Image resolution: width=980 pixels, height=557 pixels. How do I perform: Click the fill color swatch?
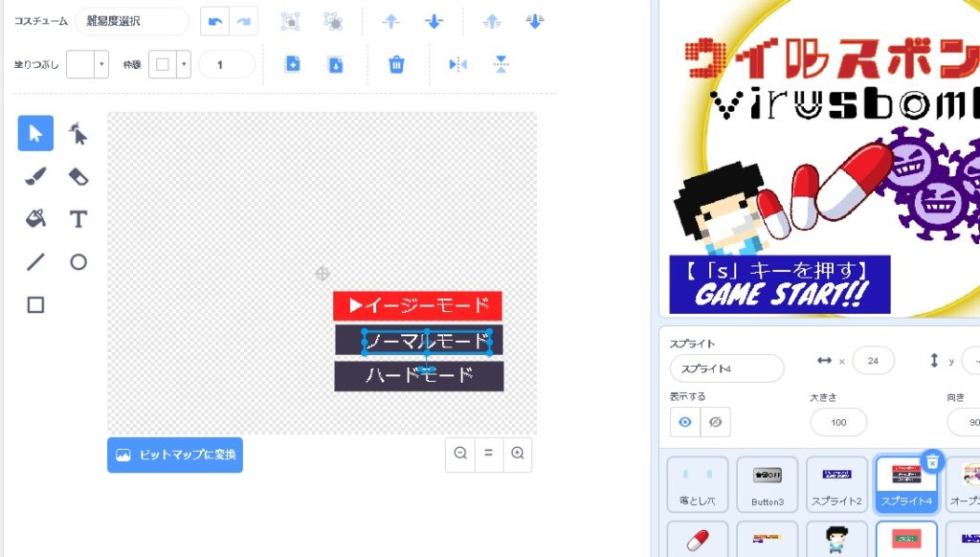point(80,64)
